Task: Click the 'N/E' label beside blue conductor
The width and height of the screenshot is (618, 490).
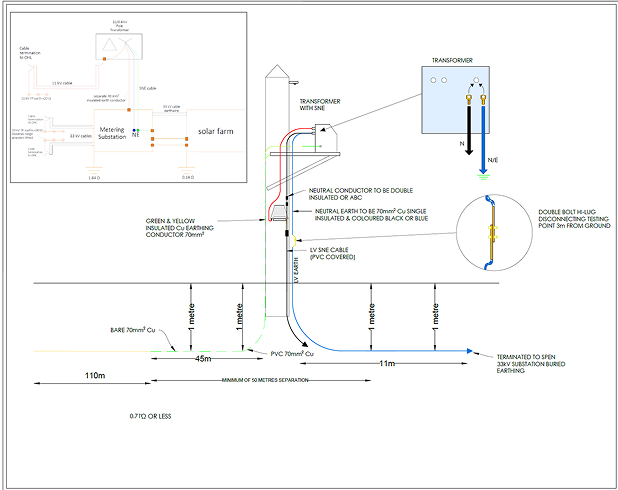Action: point(493,160)
